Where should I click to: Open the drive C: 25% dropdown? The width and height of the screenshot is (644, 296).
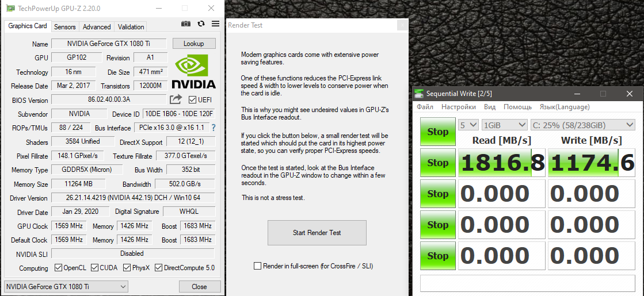click(x=583, y=125)
